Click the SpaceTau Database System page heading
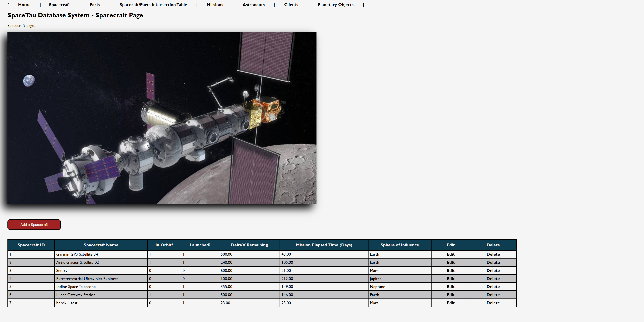 click(75, 15)
